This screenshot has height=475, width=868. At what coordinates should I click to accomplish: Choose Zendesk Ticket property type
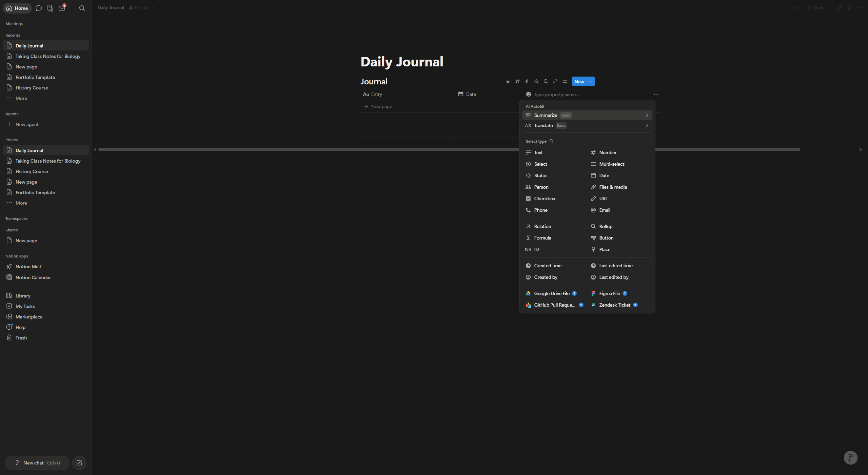(x=620, y=305)
